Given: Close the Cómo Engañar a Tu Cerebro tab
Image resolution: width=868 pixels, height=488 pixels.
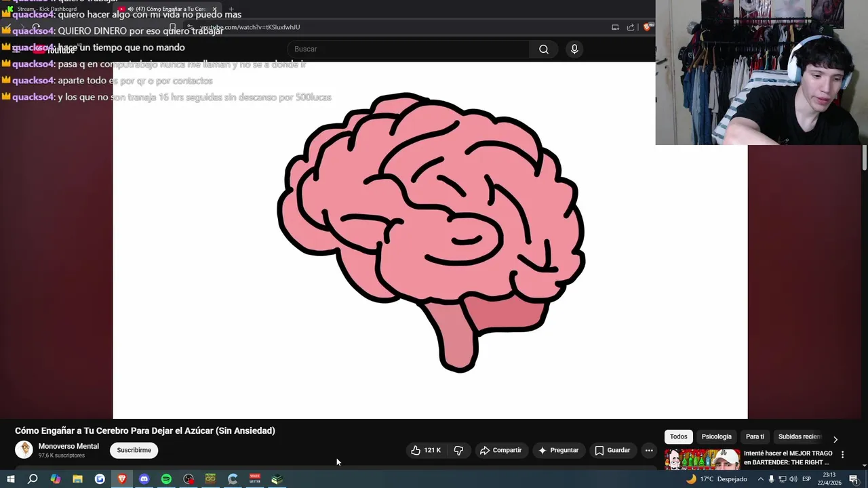Looking at the screenshot, I should click(x=214, y=9).
